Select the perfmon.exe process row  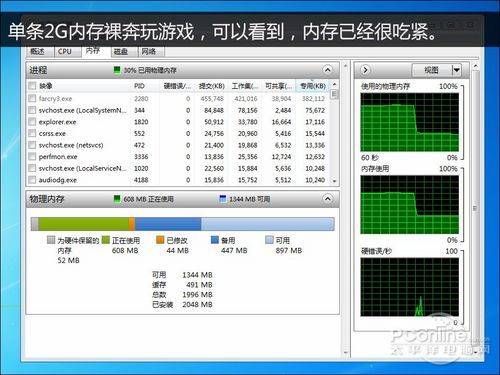tap(178, 157)
